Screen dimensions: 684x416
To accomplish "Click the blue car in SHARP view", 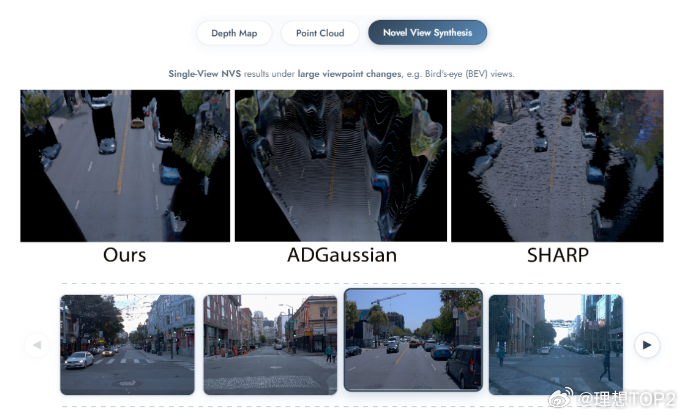I will [595, 174].
